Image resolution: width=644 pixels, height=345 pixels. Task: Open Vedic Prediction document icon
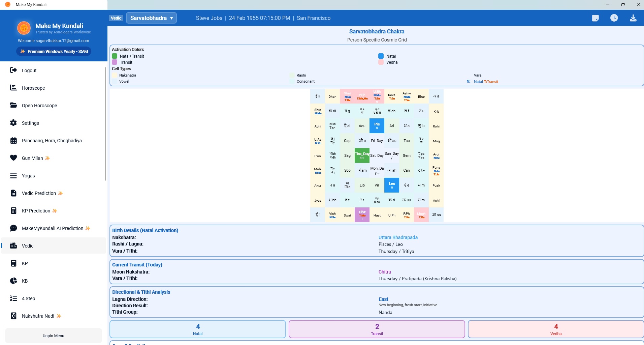coord(13,193)
